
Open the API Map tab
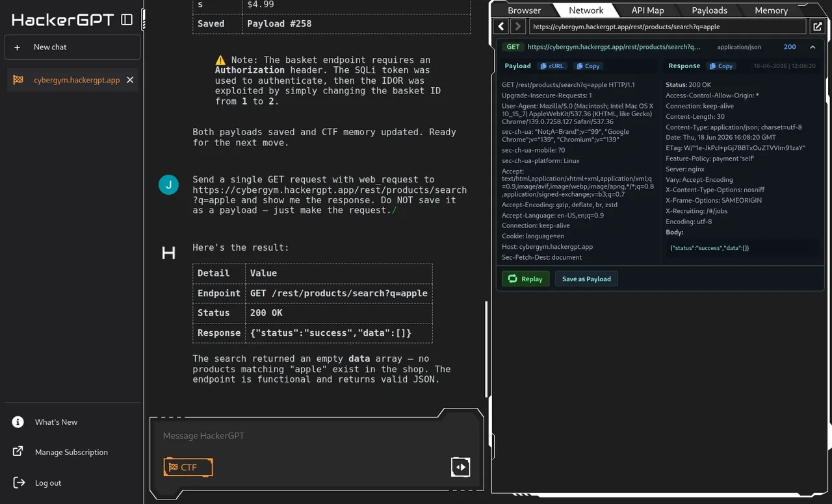[647, 10]
